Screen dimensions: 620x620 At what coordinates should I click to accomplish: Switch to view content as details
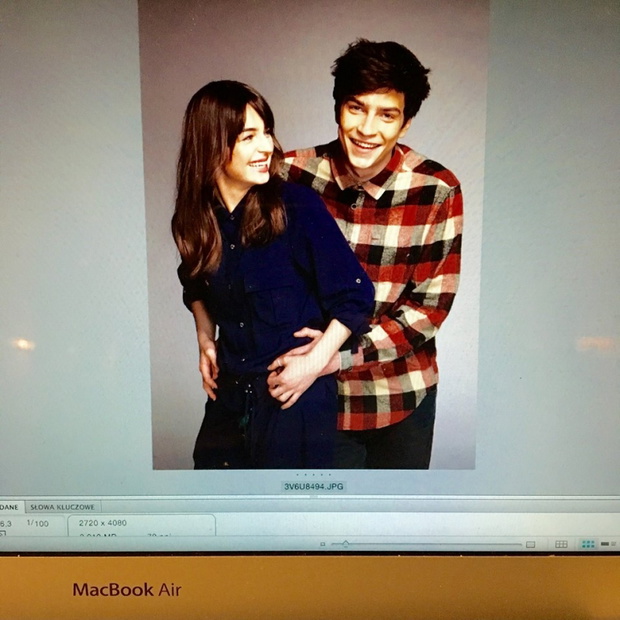tap(607, 544)
